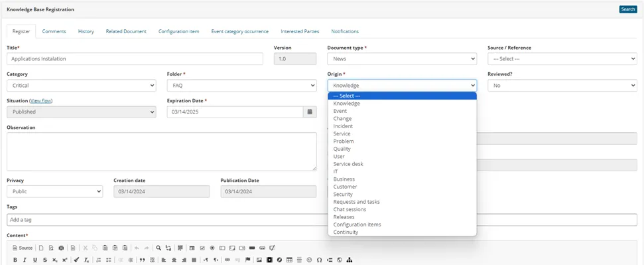Insert a bulleted list

pyautogui.click(x=108, y=260)
